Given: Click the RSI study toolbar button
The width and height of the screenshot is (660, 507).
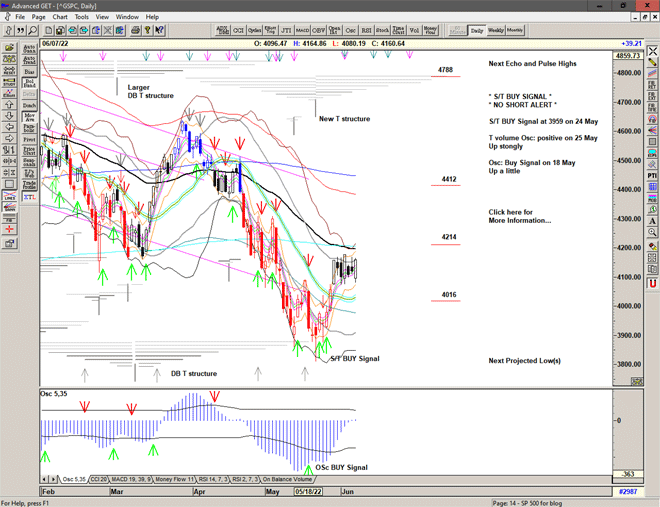Looking at the screenshot, I should [x=365, y=31].
